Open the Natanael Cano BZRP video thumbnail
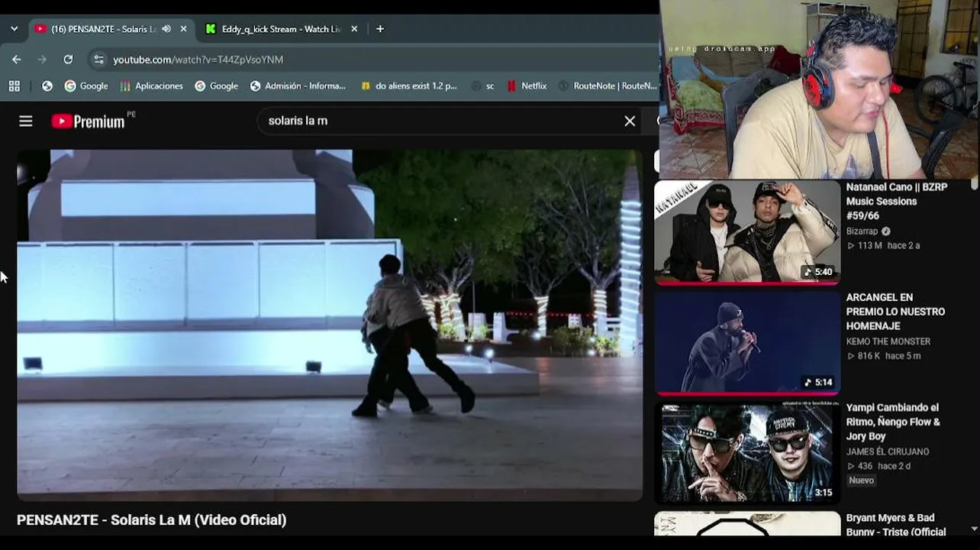 747,231
